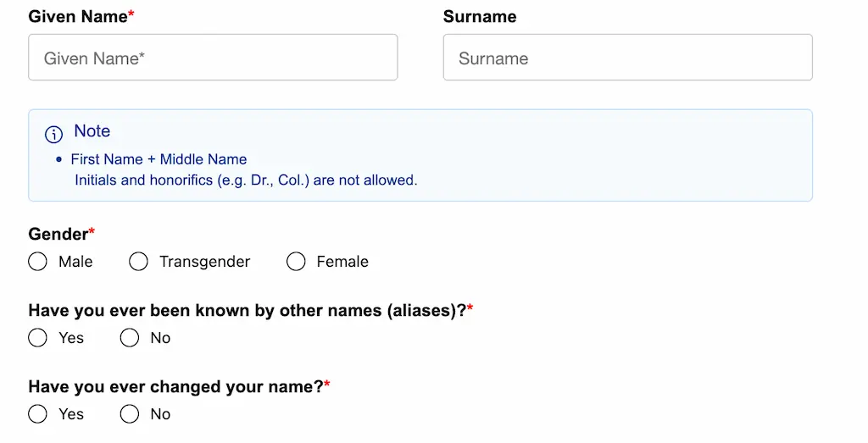The image size is (868, 443).
Task: Click the bold Given Name label above field
Action: (x=77, y=17)
